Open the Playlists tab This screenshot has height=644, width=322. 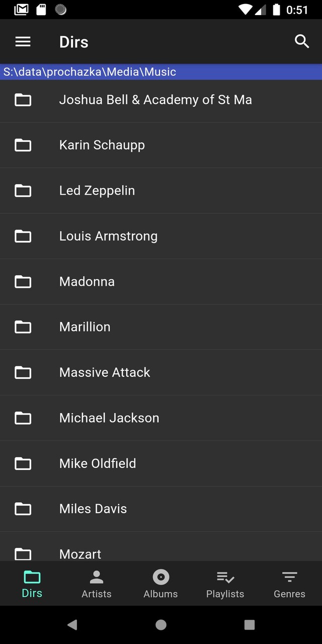click(x=225, y=584)
